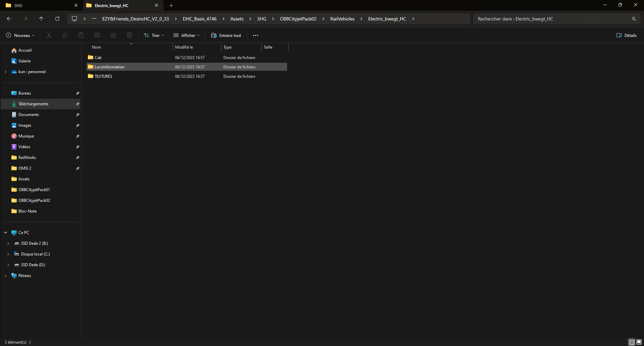Collapse the Ce PC tree node
Image resolution: width=644 pixels, height=346 pixels.
pos(5,233)
